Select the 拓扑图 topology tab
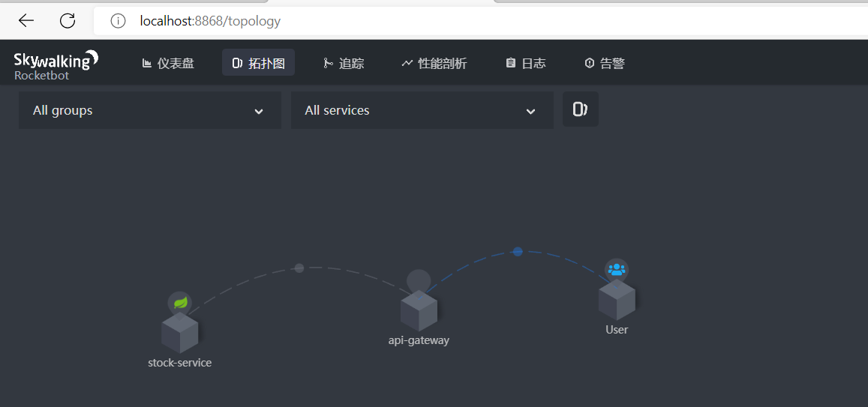 (258, 64)
